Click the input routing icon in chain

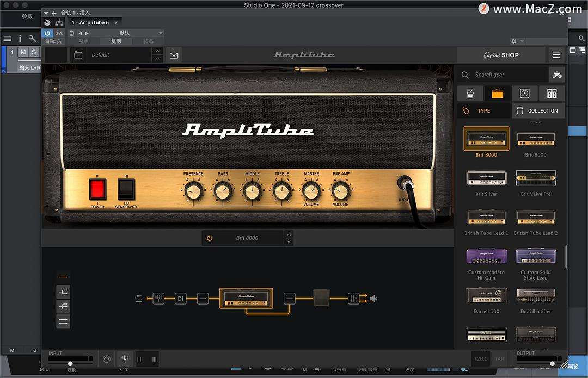[139, 299]
